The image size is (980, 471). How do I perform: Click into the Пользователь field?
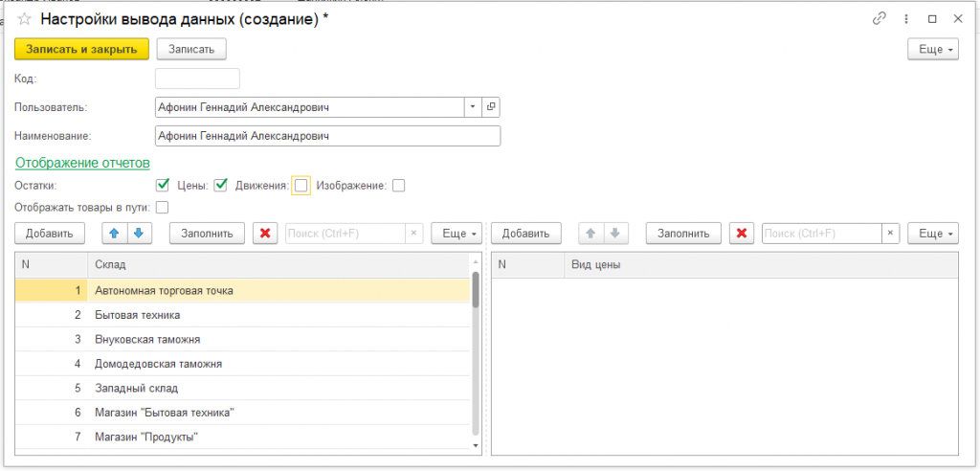(x=309, y=107)
